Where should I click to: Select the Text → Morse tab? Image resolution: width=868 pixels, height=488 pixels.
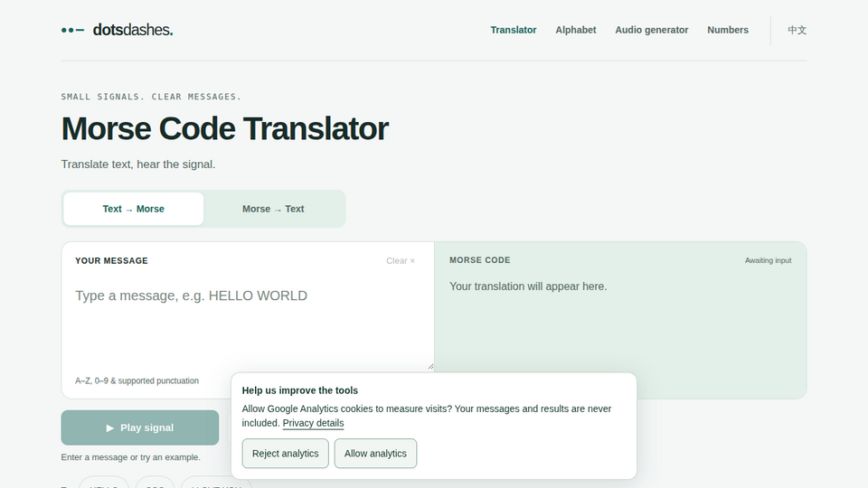pyautogui.click(x=134, y=209)
